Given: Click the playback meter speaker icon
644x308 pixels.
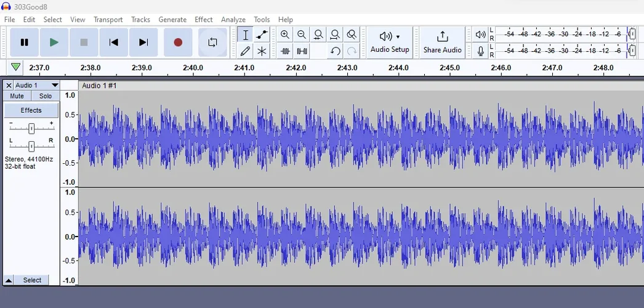Looking at the screenshot, I should point(480,34).
